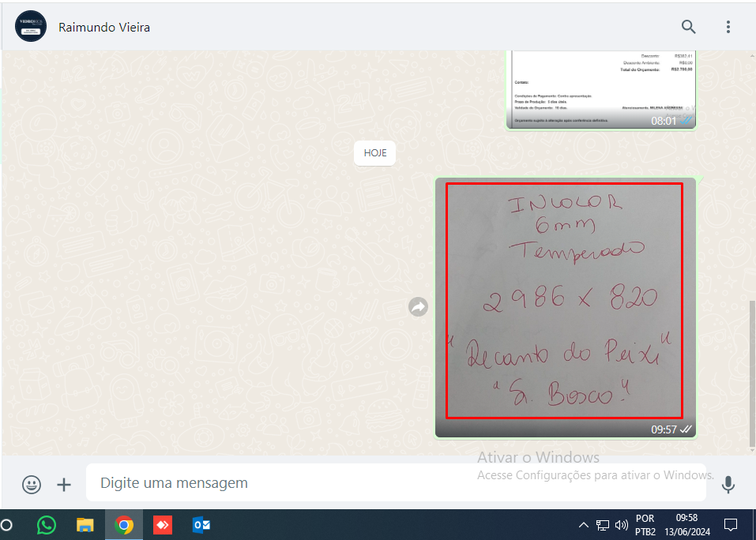The image size is (756, 540).
Task: Open Outlook from the taskbar
Action: 201,525
